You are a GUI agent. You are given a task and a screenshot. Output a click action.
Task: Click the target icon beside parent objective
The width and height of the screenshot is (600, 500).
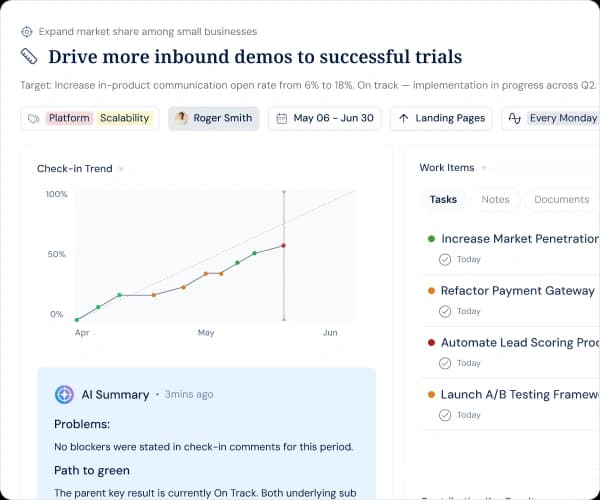click(26, 32)
